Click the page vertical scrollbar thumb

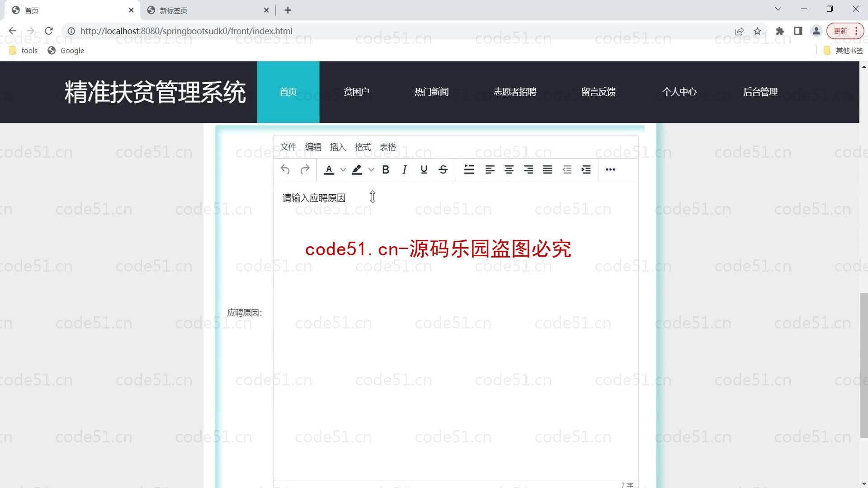(863, 365)
